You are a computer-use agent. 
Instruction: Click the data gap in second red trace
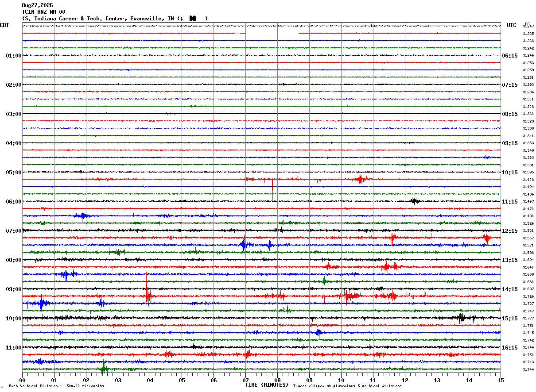(272, 33)
